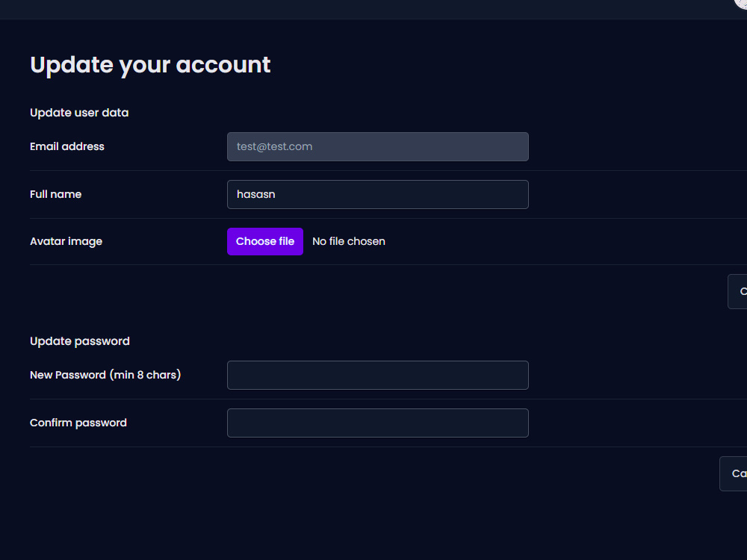The height and width of the screenshot is (560, 747).
Task: Click the 'Update password' section title
Action: [80, 341]
